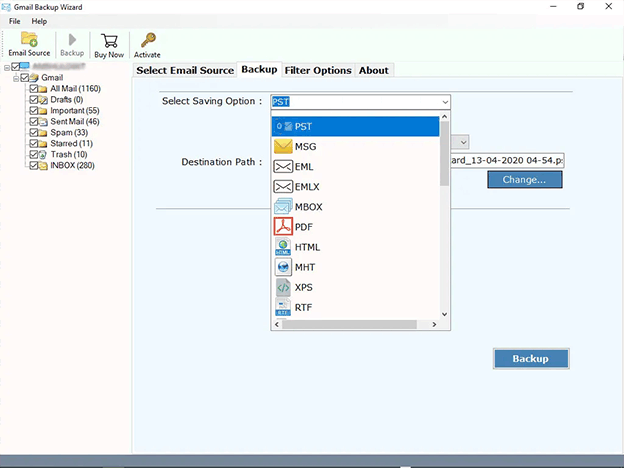This screenshot has width=624, height=468.
Task: Open the File menu
Action: [x=14, y=21]
